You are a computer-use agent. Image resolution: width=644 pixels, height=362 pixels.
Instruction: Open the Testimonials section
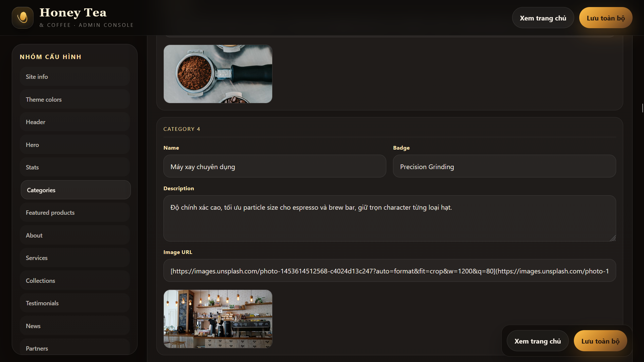coord(75,303)
